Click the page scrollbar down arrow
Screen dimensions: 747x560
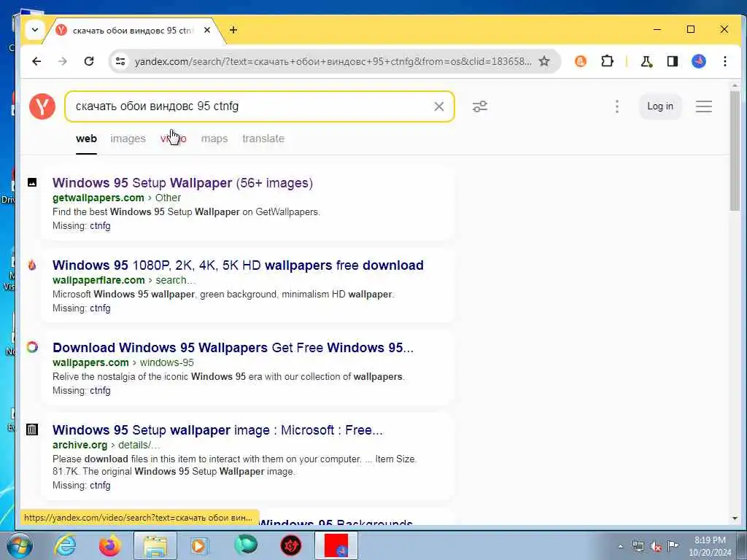click(735, 518)
